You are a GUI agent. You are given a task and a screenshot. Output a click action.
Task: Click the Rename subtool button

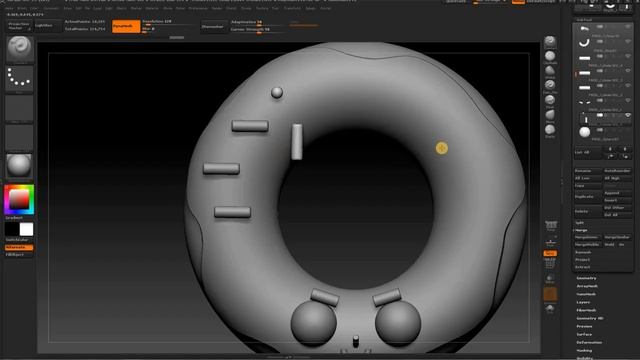[588, 171]
